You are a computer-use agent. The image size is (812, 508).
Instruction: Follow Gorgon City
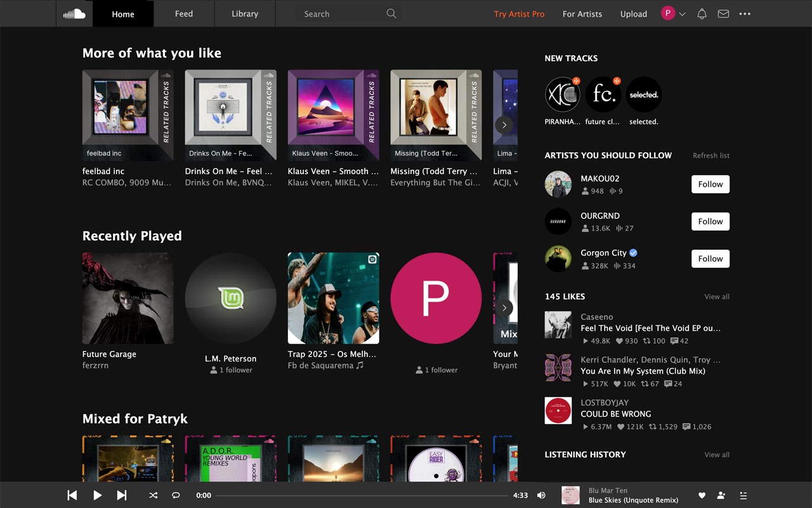click(x=710, y=258)
